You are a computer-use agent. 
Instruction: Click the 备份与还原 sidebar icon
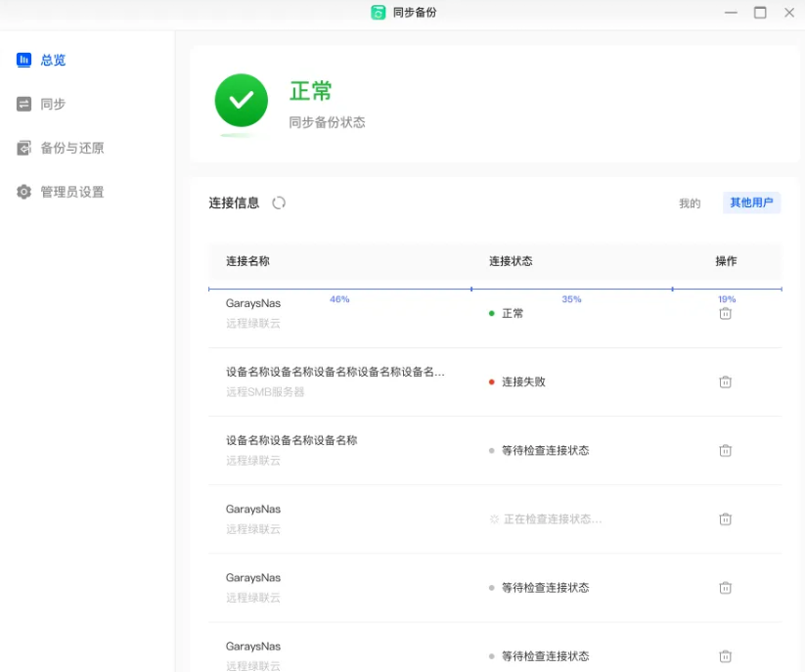coord(23,148)
